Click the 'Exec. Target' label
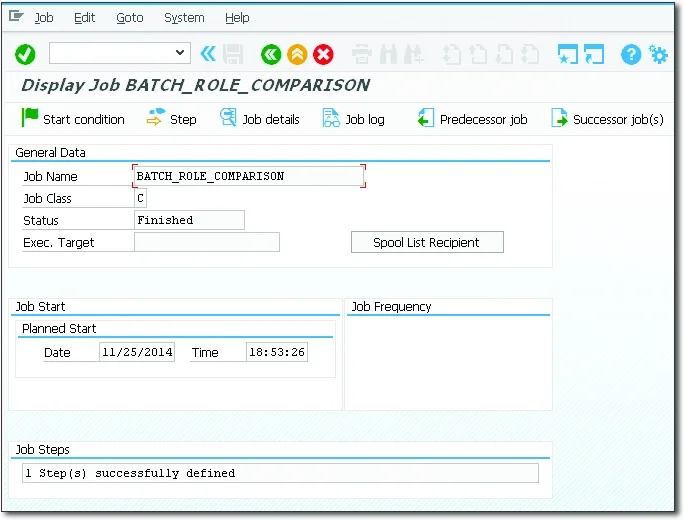The height and width of the screenshot is (520, 684). (x=58, y=243)
